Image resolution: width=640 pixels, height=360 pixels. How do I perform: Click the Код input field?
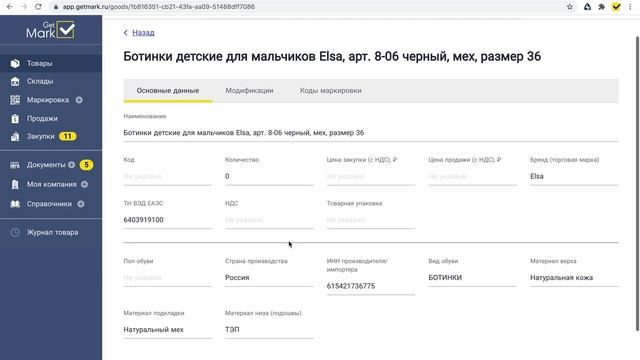(167, 176)
